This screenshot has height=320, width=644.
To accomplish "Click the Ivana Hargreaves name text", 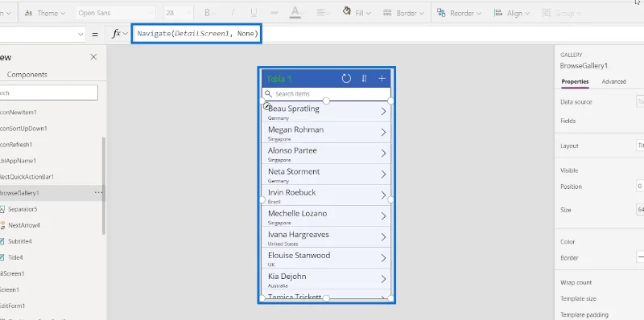I will tap(299, 235).
